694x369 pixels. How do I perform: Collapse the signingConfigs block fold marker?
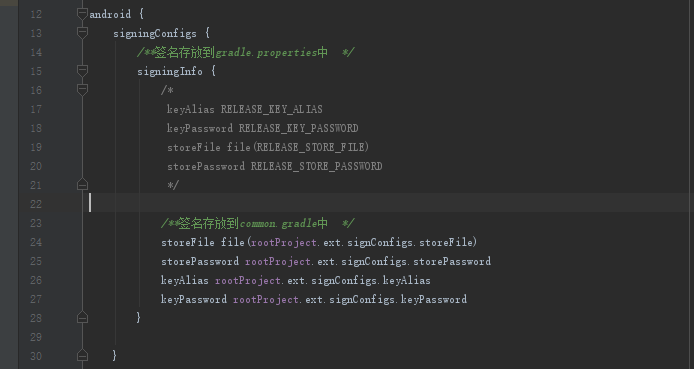point(82,33)
